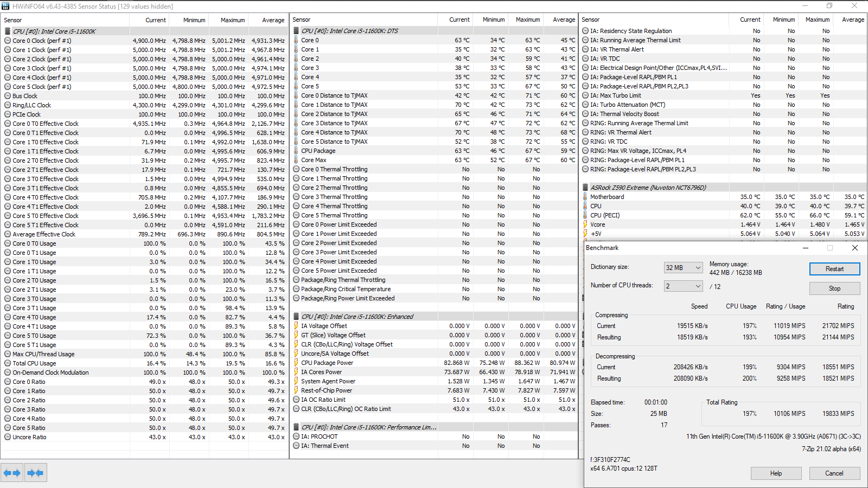868x488 pixels.
Task: Click the thermometer icon beside Core Max
Action: tap(296, 160)
